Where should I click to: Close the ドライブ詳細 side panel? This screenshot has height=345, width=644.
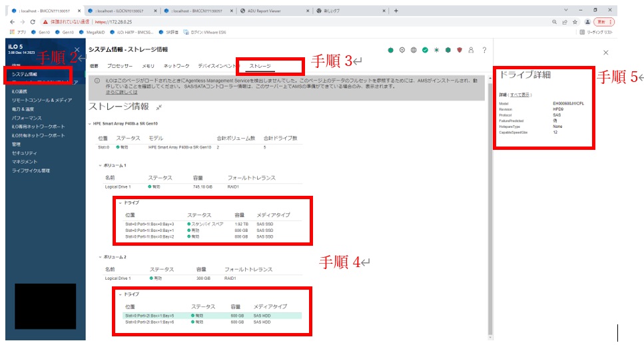coord(606,53)
